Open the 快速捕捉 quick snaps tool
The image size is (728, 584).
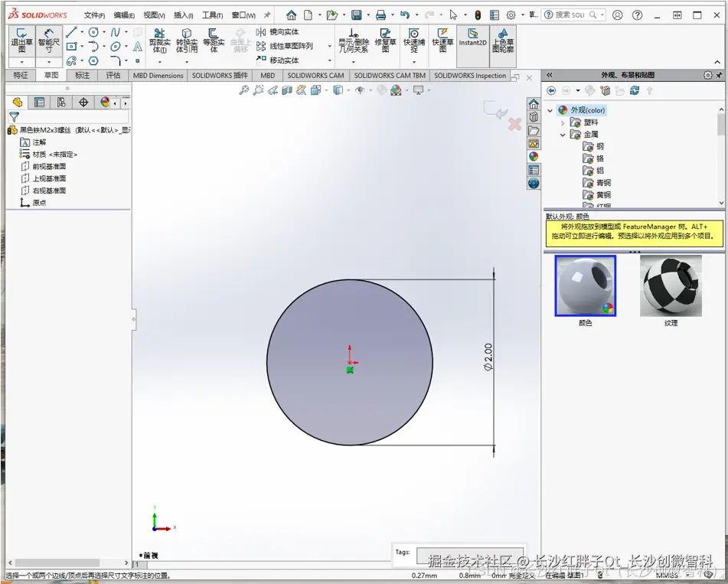tap(413, 40)
